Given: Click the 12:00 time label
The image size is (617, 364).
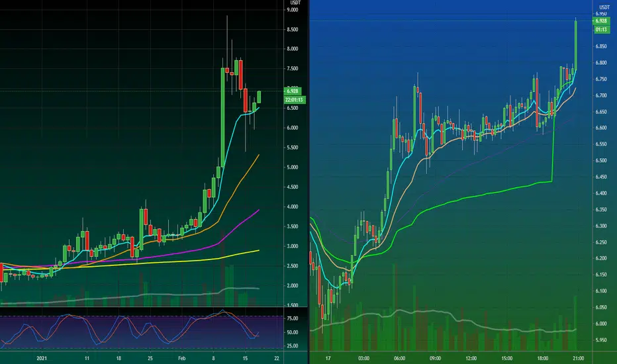Looking at the screenshot, I should [x=471, y=359].
